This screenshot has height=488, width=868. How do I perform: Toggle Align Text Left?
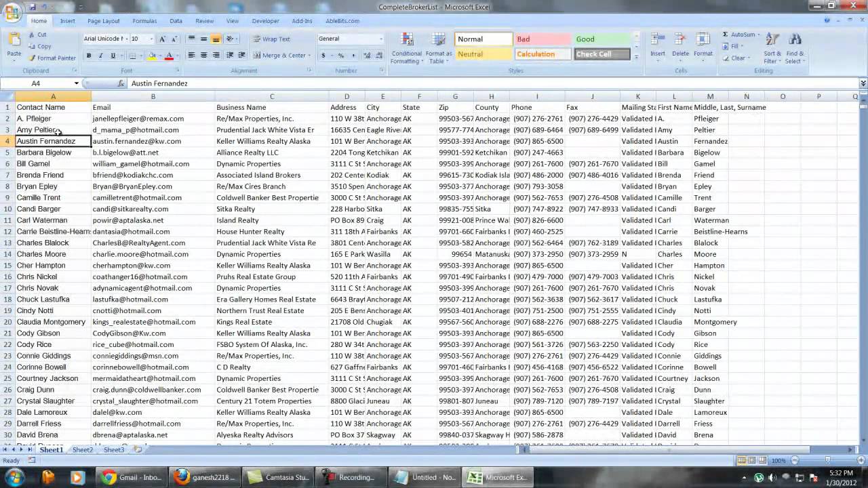click(191, 56)
